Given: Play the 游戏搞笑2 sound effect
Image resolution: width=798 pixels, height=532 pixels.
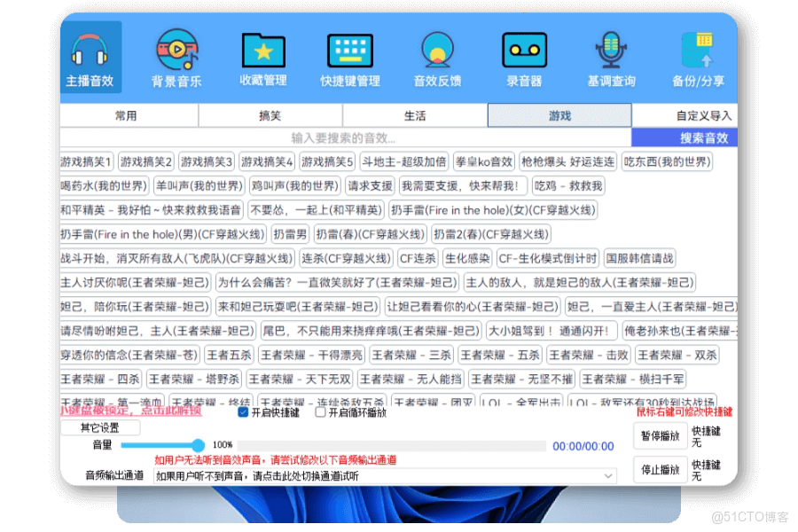Looking at the screenshot, I should (x=146, y=162).
